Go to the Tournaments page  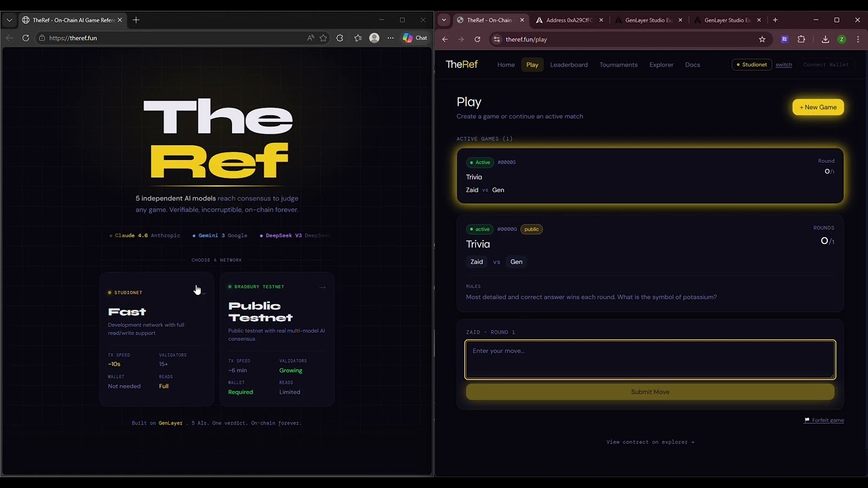click(x=618, y=64)
